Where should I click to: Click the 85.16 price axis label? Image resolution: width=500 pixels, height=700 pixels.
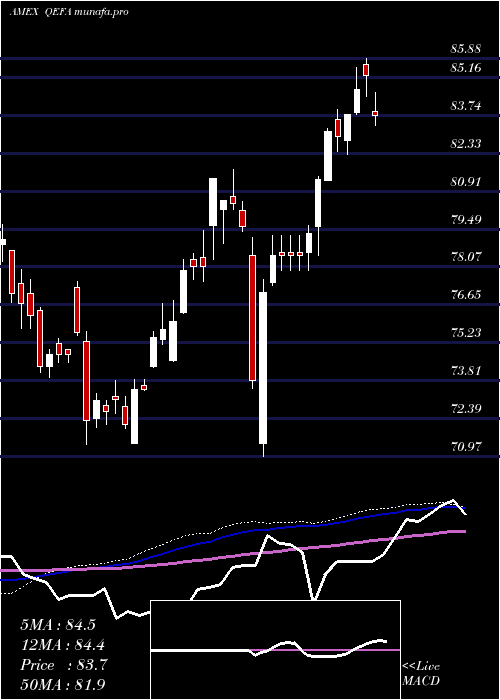click(x=466, y=68)
